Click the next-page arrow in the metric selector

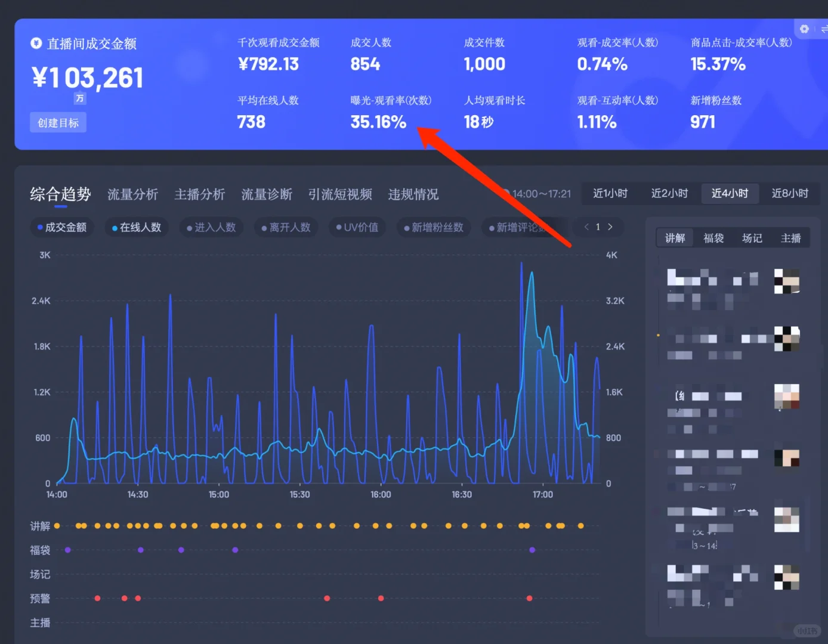(x=610, y=227)
